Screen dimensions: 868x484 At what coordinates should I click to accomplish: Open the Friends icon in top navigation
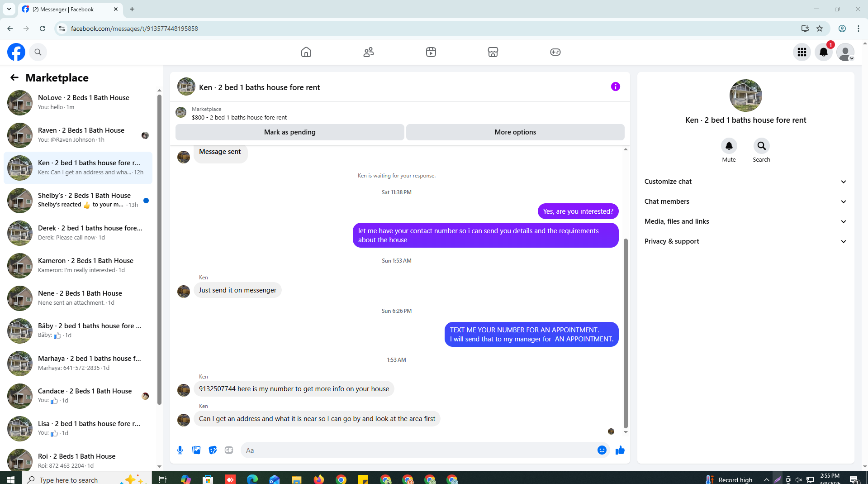click(369, 52)
